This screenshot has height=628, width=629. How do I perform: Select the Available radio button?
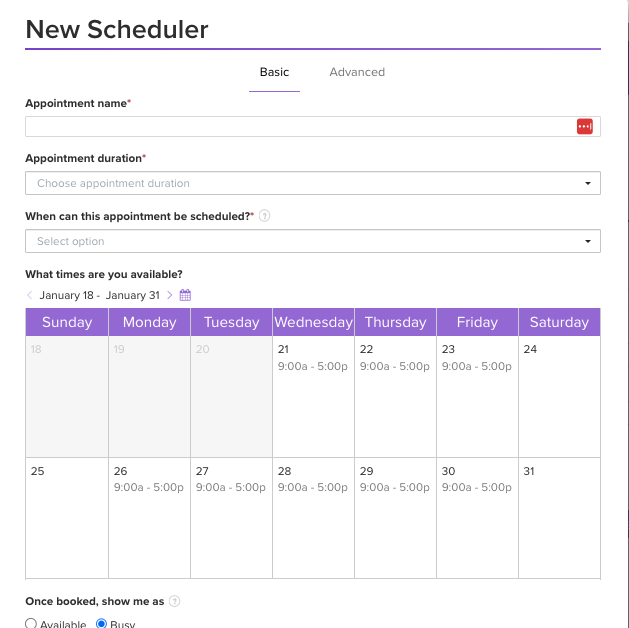click(x=31, y=623)
